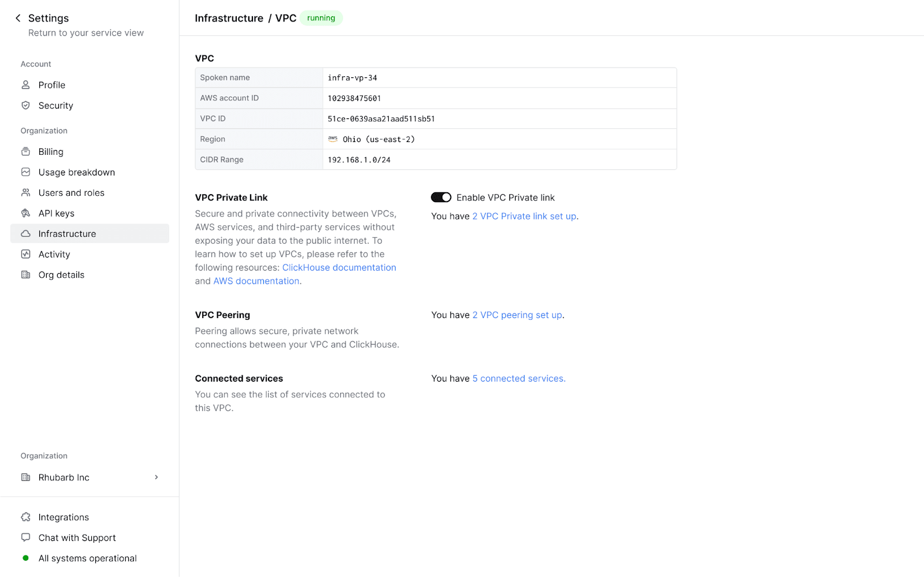View the 2 VPC Private link setups
The height and width of the screenshot is (578, 924).
(x=524, y=217)
